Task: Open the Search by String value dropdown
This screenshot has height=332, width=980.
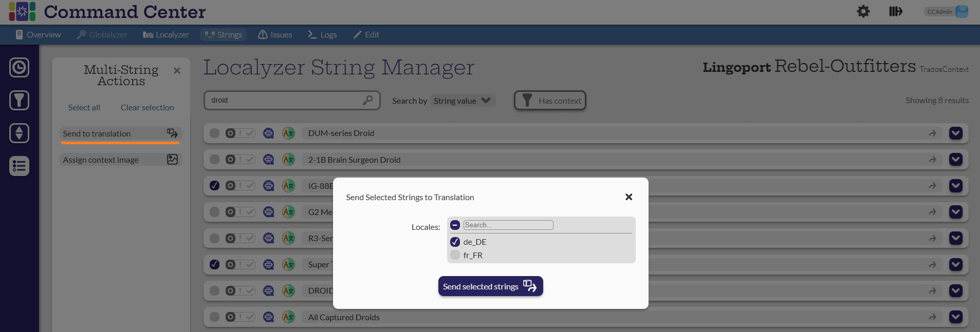Action: [x=462, y=101]
